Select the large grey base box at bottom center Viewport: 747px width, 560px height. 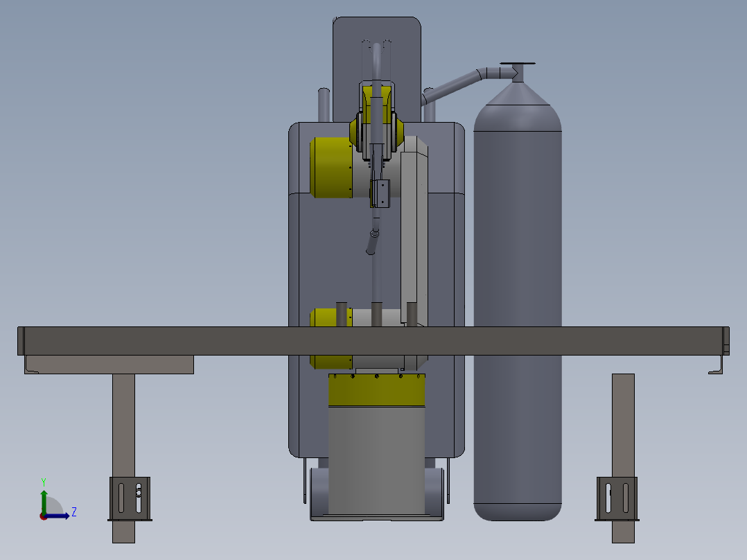[376, 460]
